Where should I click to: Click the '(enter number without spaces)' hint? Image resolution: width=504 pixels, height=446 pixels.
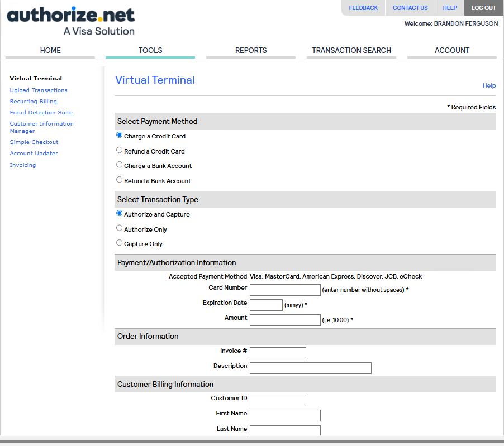363,290
